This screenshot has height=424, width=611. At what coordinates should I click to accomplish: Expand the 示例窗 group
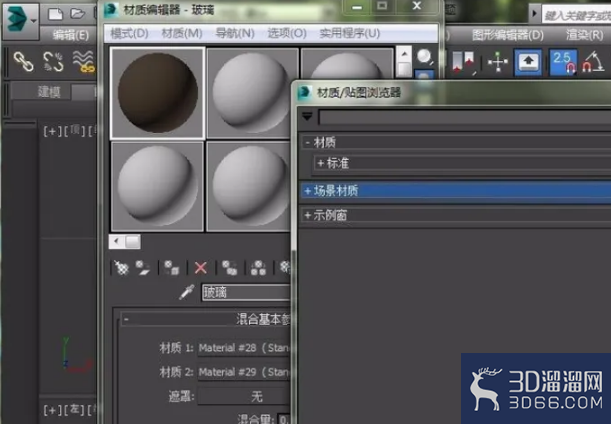tap(308, 215)
